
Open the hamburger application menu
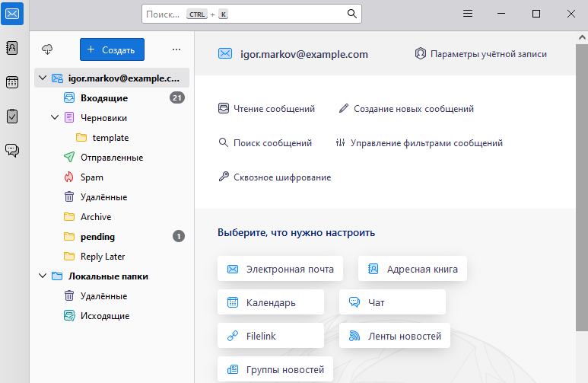click(469, 14)
